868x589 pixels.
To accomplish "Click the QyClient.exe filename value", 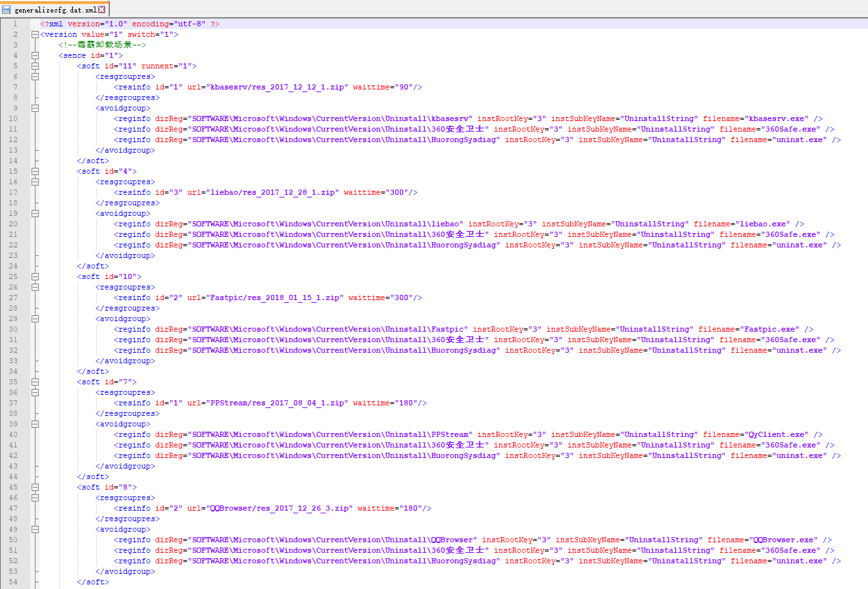I will click(777, 434).
